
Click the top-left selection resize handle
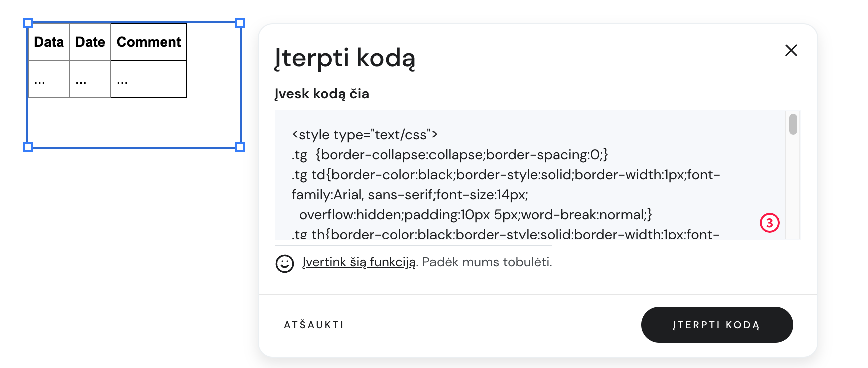tap(28, 23)
